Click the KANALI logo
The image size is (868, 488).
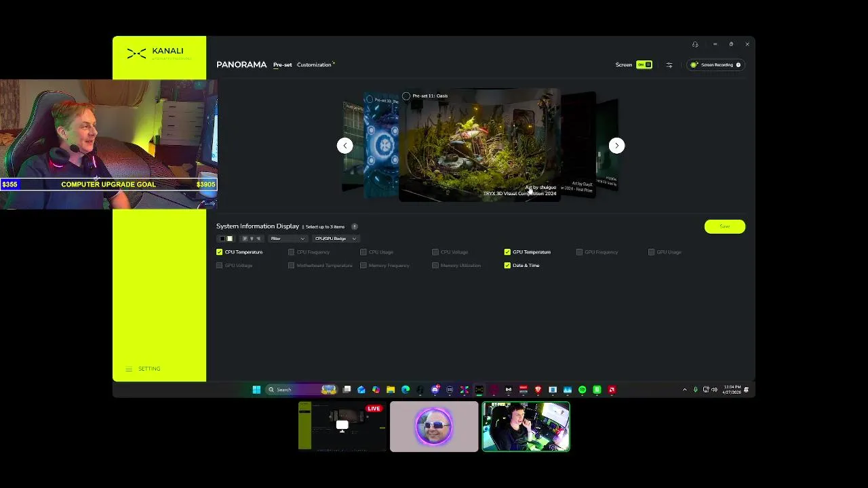159,53
